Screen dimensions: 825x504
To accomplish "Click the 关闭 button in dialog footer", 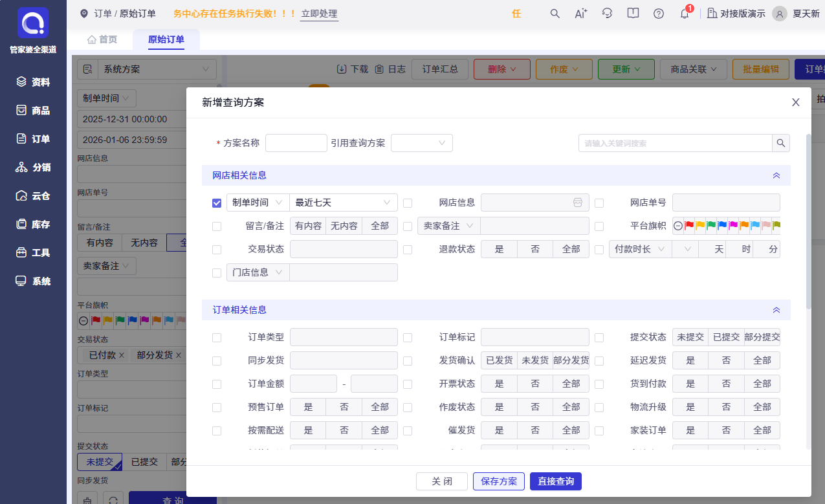I will coord(442,481).
